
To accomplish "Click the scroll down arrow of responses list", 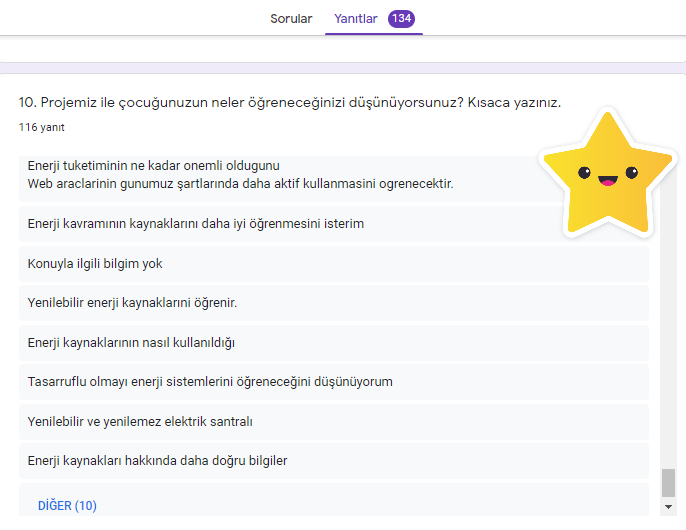I will (668, 507).
